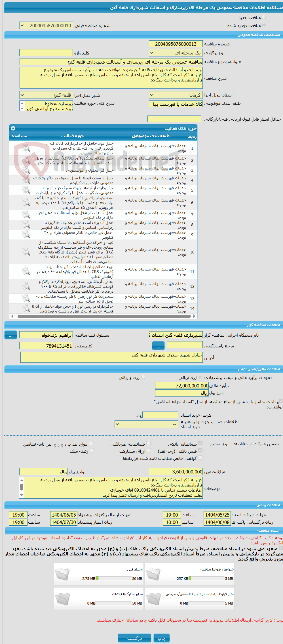Select the ارزی و ریالی radio option
The image size is (283, 644).
(x=143, y=377)
